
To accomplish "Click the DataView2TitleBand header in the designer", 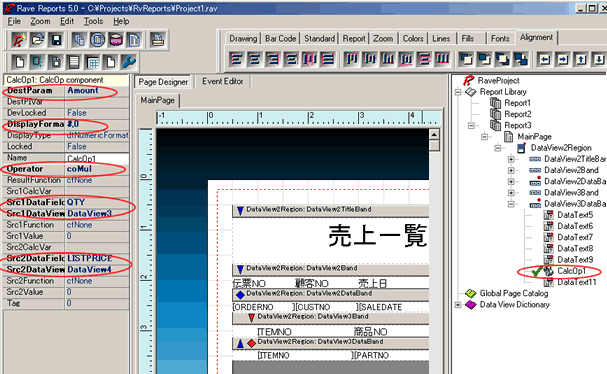I will click(331, 210).
